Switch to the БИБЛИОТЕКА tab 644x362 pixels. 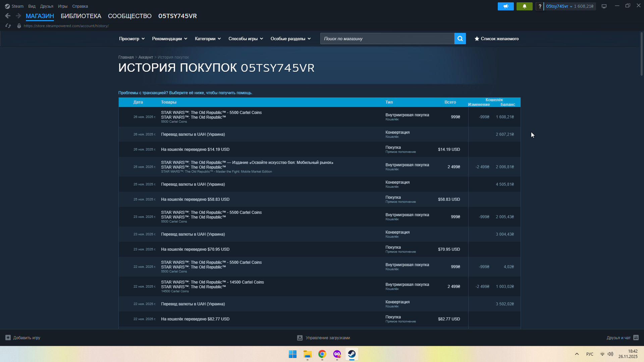(81, 16)
